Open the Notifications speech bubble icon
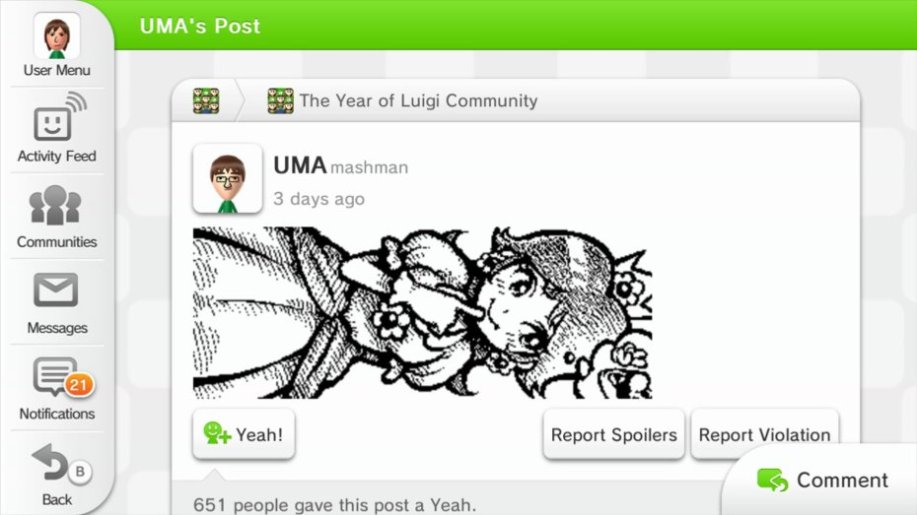The height and width of the screenshot is (515, 917). [x=56, y=376]
